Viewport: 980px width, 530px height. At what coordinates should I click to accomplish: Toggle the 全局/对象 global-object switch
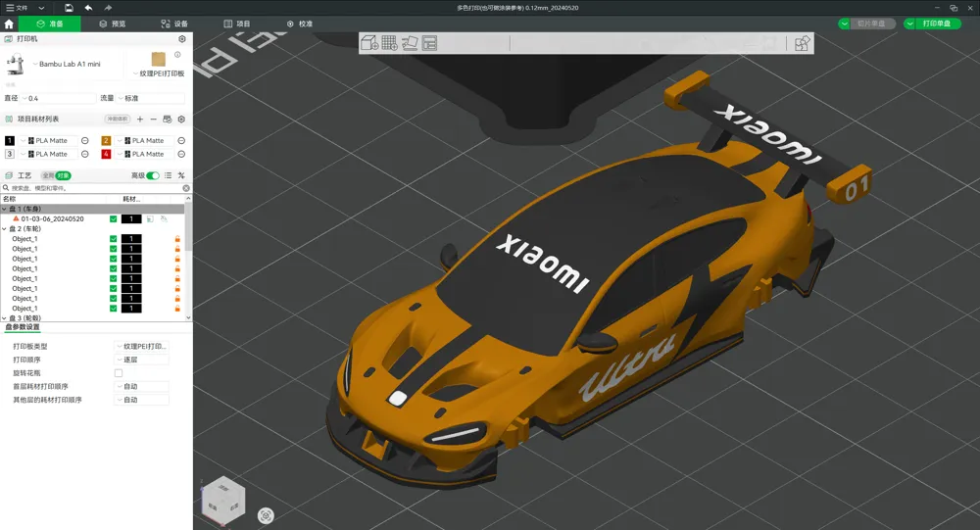coord(56,175)
